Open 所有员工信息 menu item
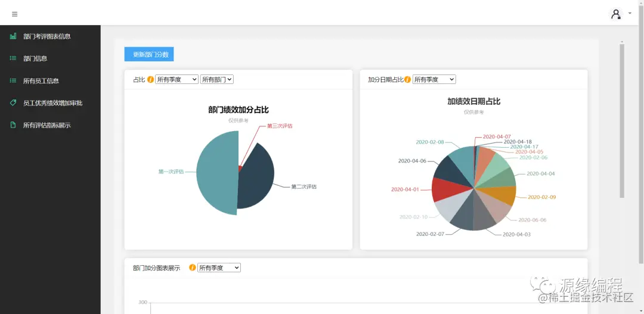Viewport: 644px width, 314px height. [x=50, y=80]
